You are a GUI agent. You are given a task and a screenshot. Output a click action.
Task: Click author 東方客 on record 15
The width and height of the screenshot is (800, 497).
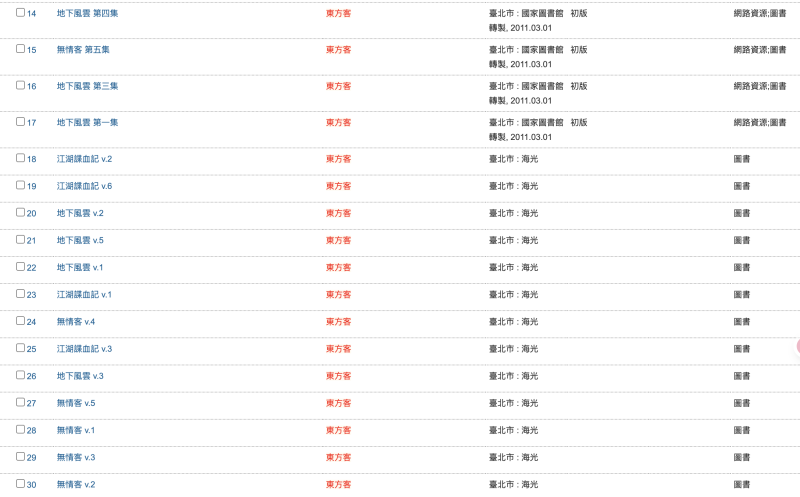click(338, 50)
